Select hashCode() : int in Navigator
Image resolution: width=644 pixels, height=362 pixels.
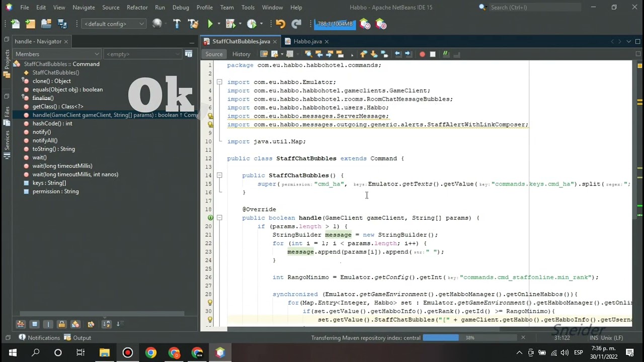pos(52,123)
